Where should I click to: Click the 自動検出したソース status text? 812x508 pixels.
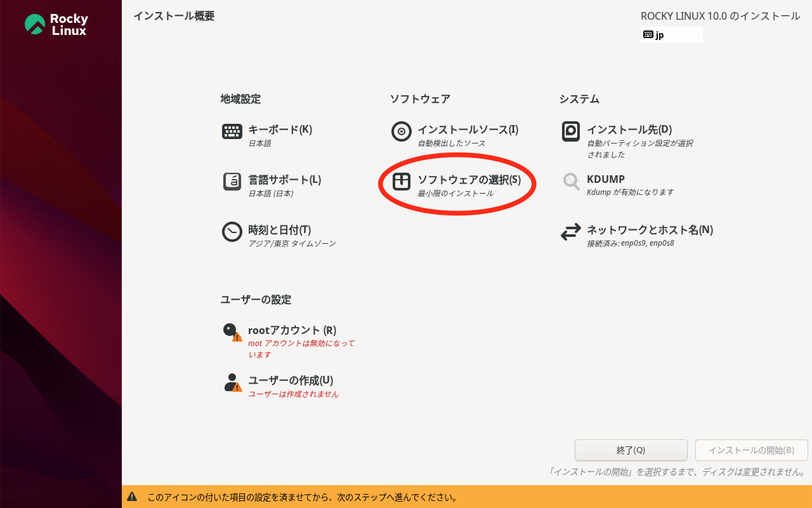[x=451, y=143]
